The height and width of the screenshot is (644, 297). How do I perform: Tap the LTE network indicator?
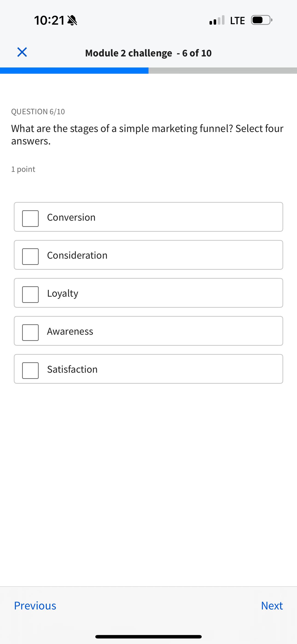[237, 20]
